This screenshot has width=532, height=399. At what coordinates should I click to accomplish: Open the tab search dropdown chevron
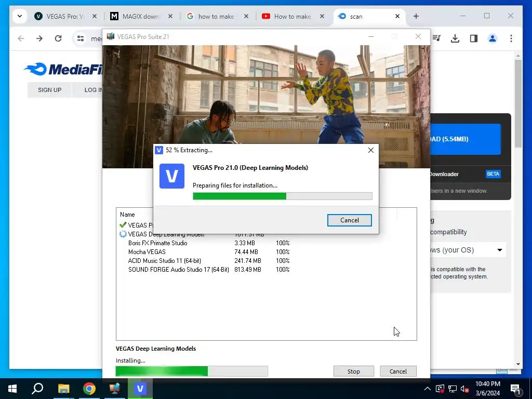point(20,16)
